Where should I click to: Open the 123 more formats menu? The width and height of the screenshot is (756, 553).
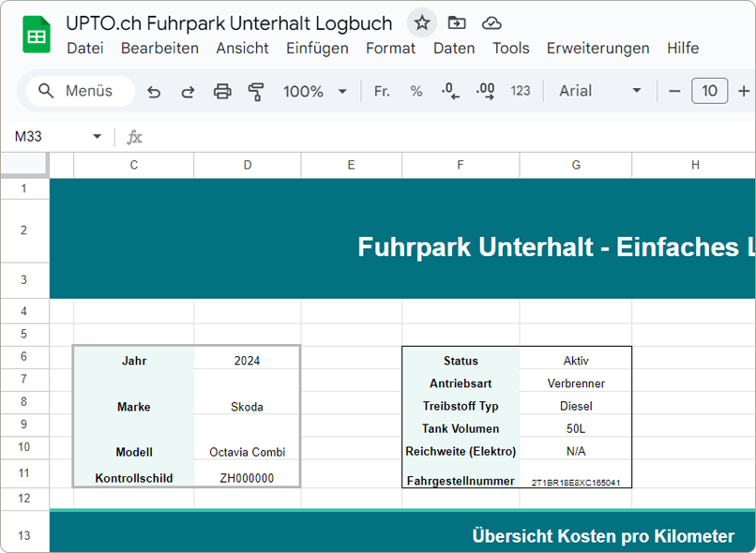[x=521, y=91]
